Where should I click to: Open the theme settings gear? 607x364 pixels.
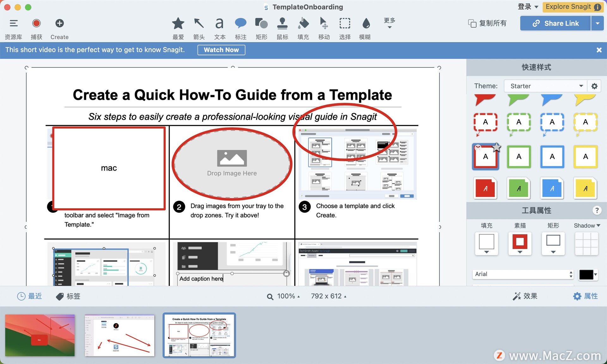(594, 86)
